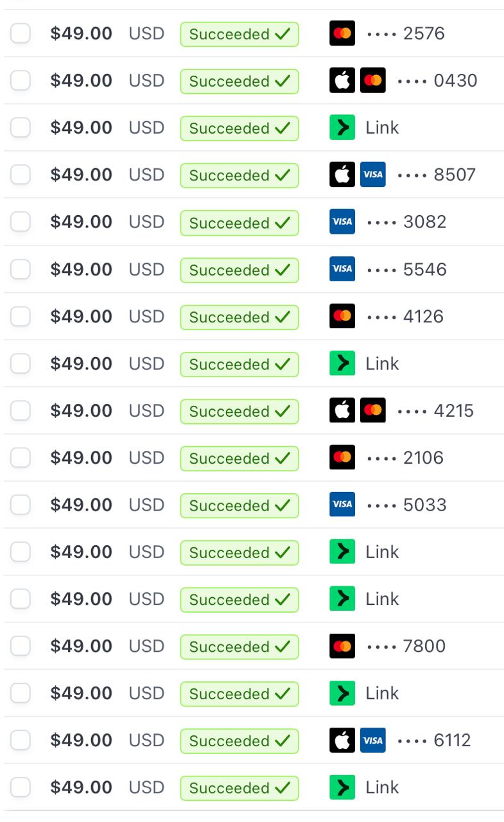504x822 pixels.
Task: Click the Succeeded badge for card 0430
Action: [x=239, y=81]
